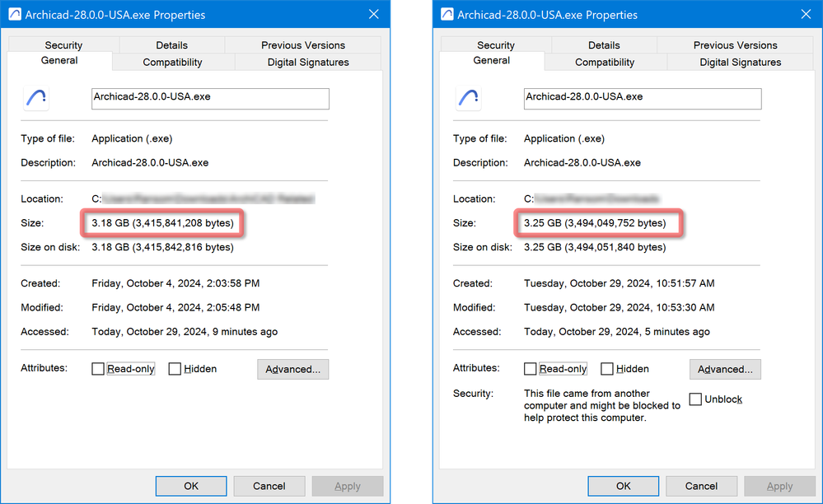Cancel the left Properties dialog
Viewport: 823px width, 504px height.
pyautogui.click(x=269, y=486)
